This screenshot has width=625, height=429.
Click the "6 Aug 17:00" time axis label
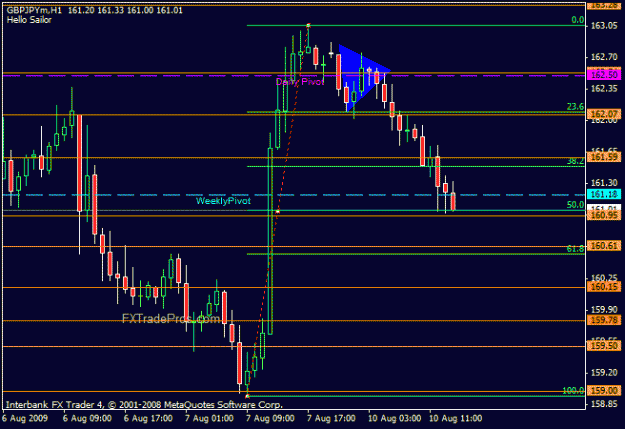148,418
